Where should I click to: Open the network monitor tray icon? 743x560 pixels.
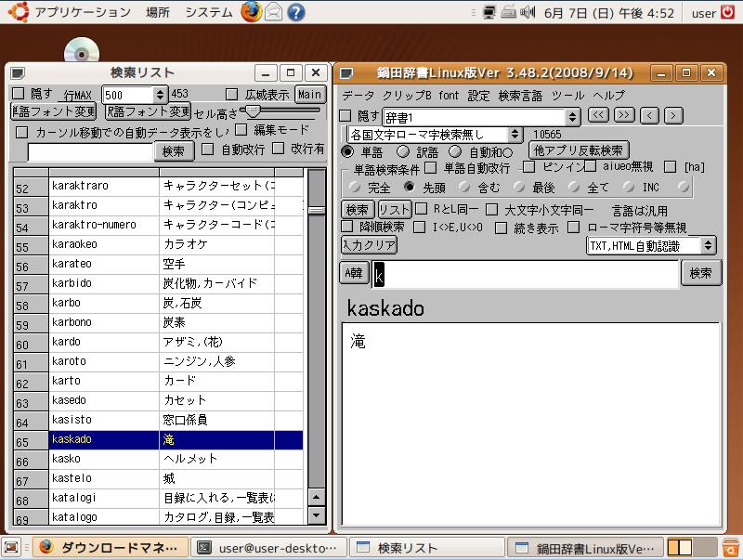(489, 12)
